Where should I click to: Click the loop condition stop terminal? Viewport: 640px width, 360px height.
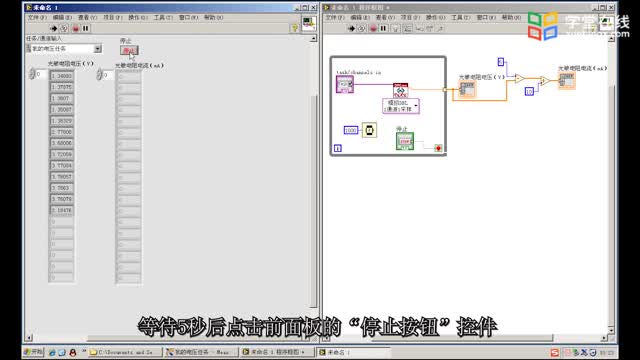pos(438,148)
